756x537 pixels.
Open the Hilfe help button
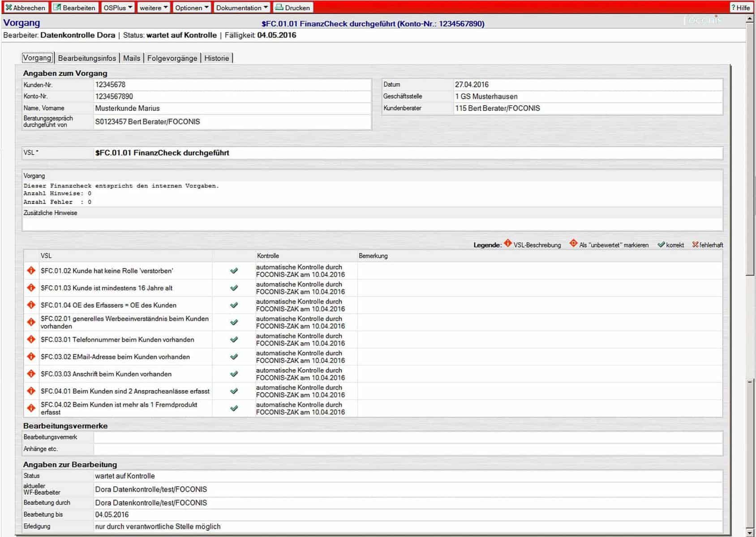(x=740, y=8)
